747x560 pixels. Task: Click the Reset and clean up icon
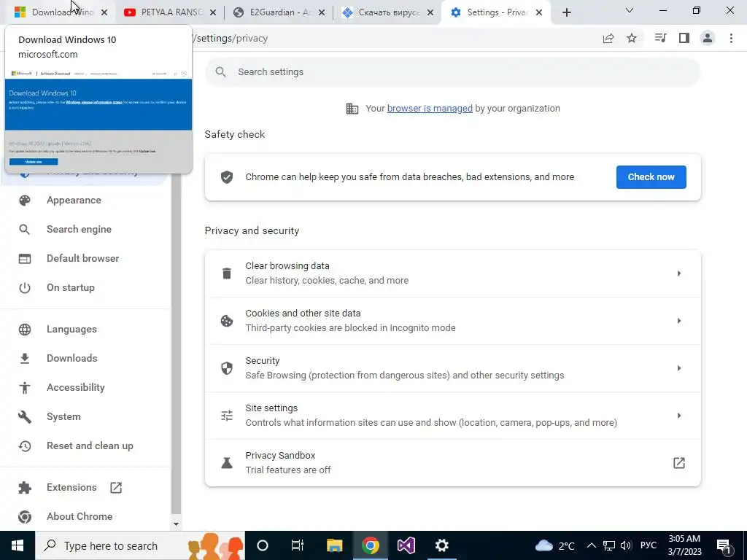click(x=25, y=446)
